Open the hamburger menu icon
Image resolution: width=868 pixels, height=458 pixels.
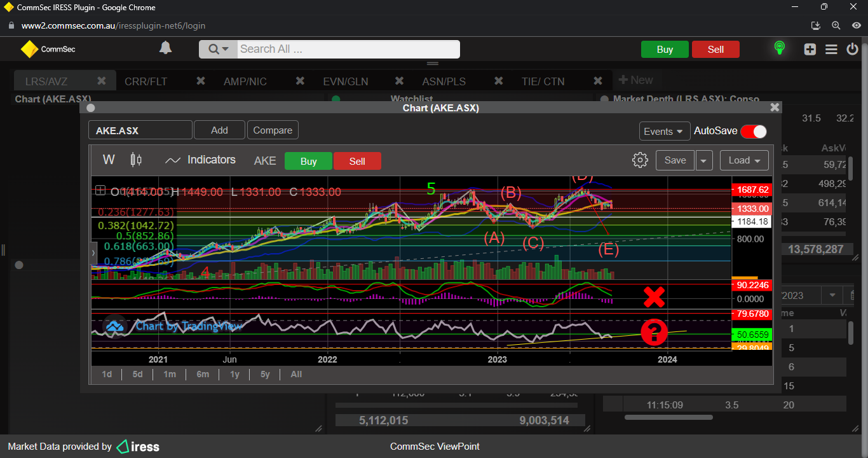pos(831,50)
